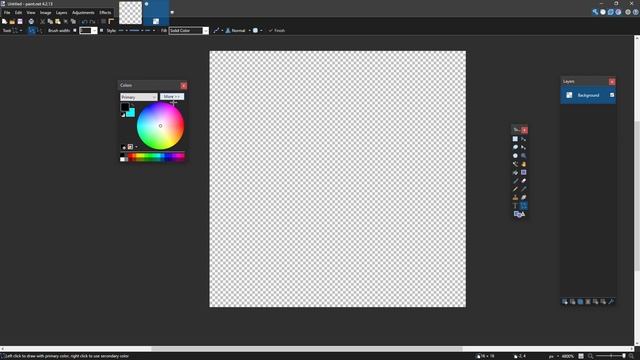Image resolution: width=640 pixels, height=360 pixels.
Task: Open the Adjustments menu
Action: [83, 13]
